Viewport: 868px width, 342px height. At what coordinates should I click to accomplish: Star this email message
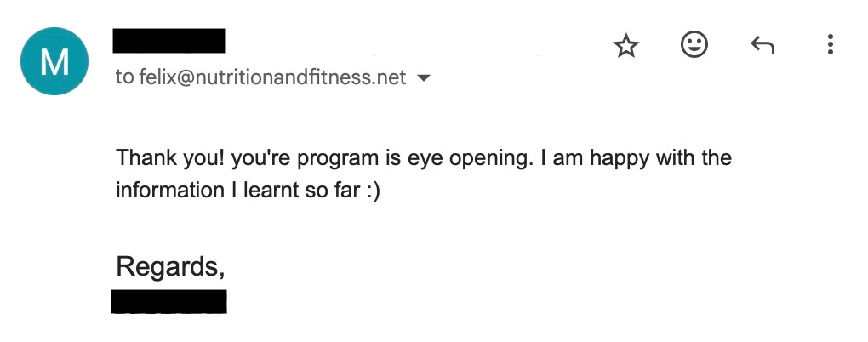[x=626, y=46]
